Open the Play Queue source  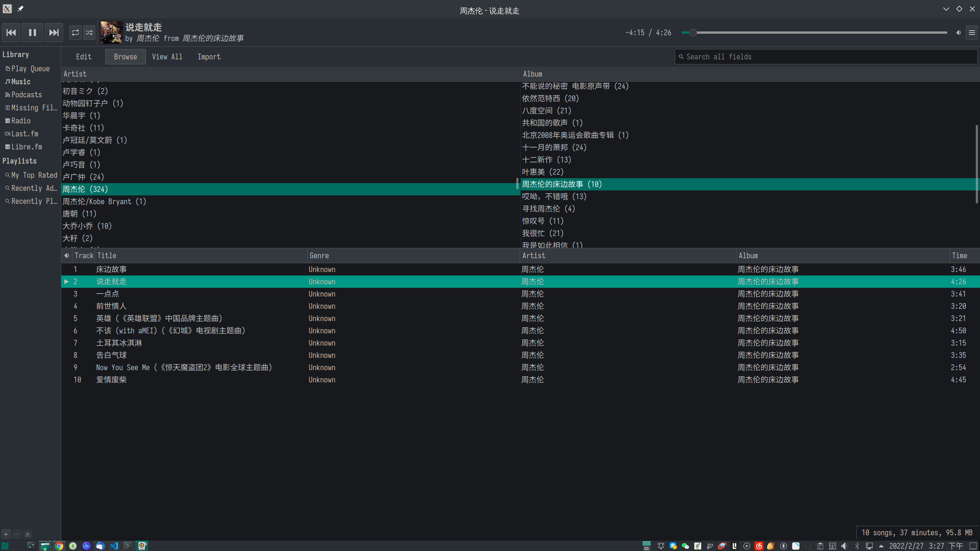pyautogui.click(x=30, y=69)
